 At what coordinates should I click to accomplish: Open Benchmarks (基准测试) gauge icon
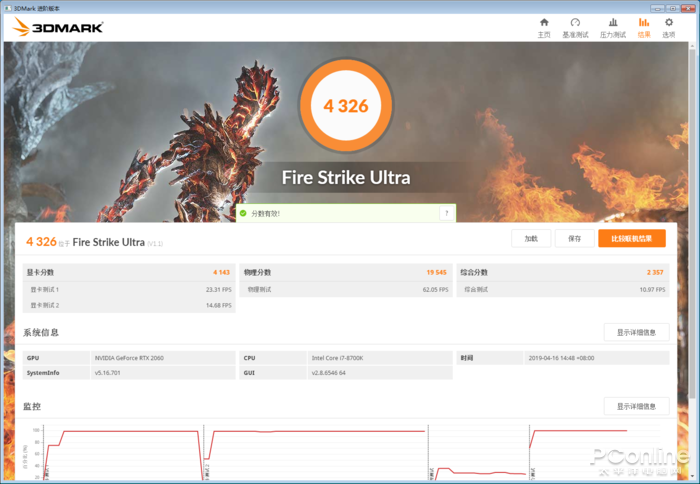click(575, 27)
